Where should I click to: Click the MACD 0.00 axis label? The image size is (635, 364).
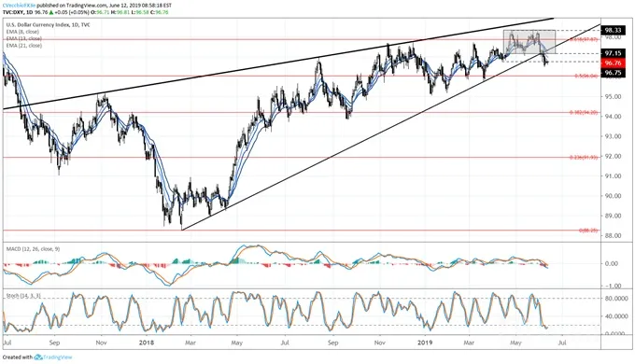click(612, 263)
